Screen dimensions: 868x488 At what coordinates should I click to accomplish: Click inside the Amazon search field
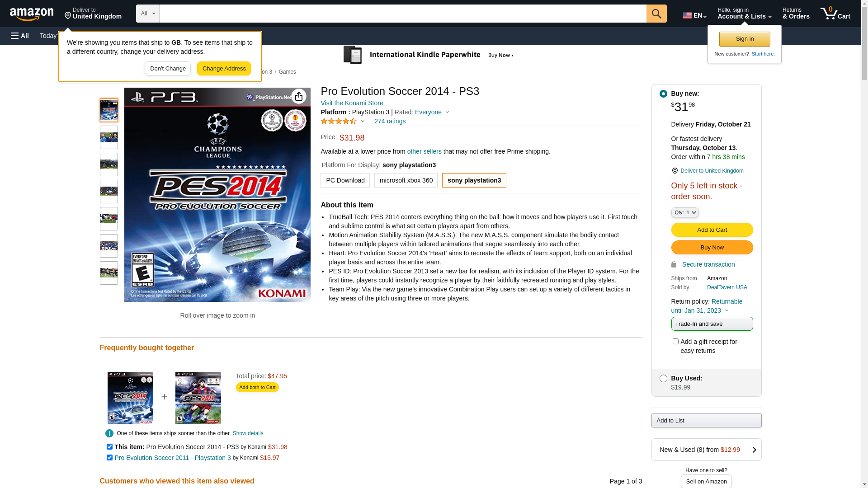[x=403, y=14]
